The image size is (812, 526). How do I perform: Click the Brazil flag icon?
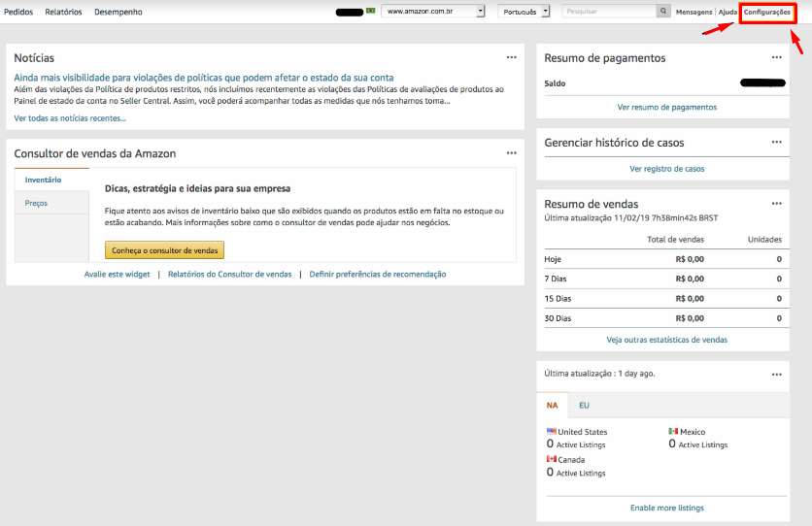tap(371, 11)
